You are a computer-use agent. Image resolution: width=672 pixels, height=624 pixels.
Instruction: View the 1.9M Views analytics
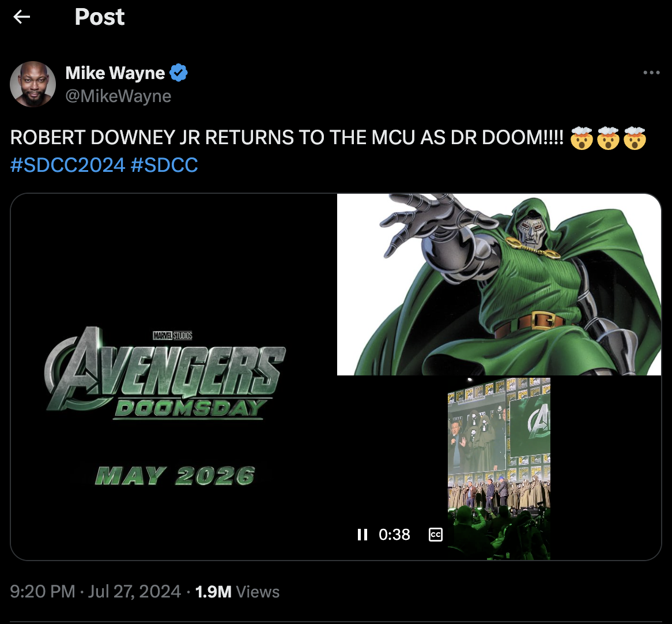tap(237, 592)
